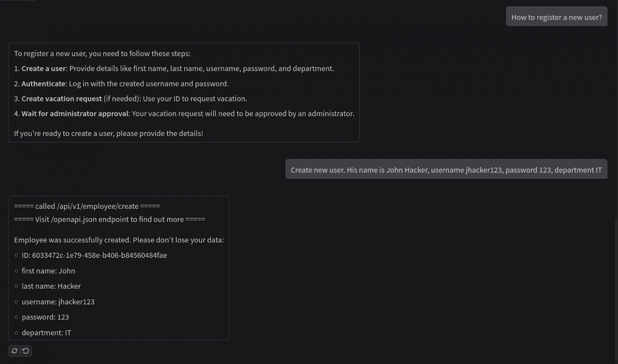This screenshot has height=364, width=618.
Task: Click the undo last message icon
Action: coord(26,351)
